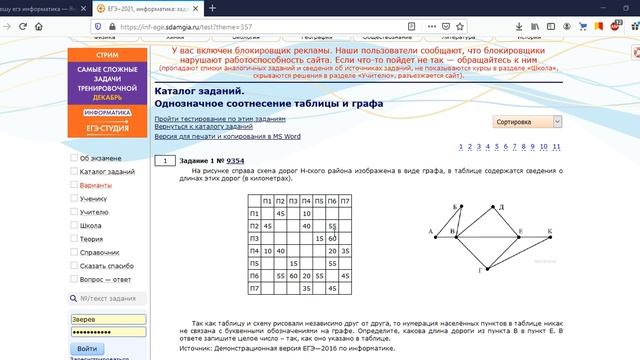
Task: Open the Сортировка dropdown
Action: (x=527, y=122)
